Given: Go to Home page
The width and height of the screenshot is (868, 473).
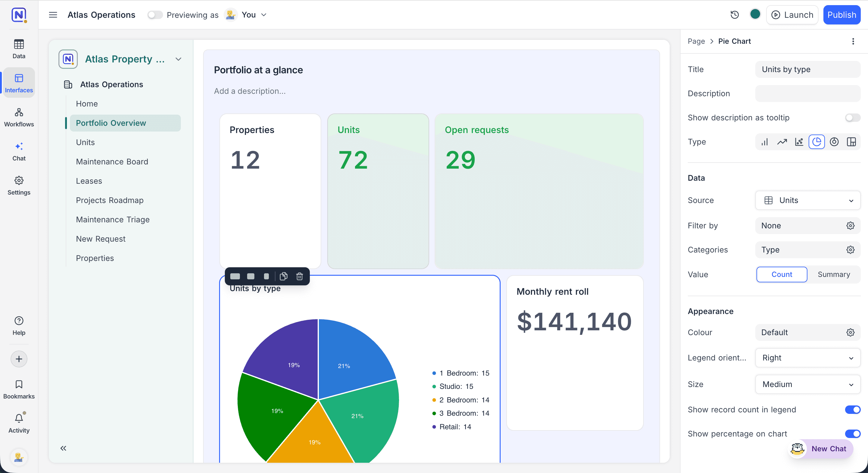Looking at the screenshot, I should 86,103.
